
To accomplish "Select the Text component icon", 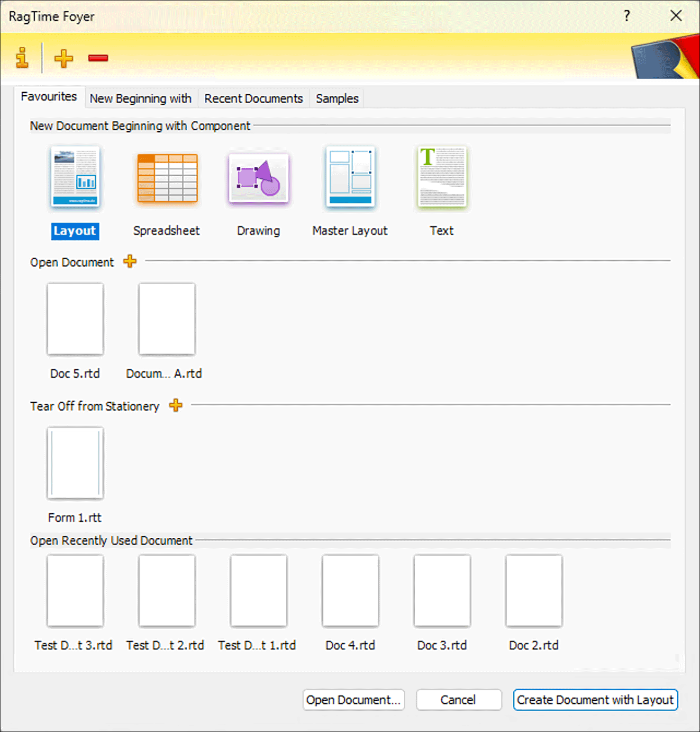I will (442, 177).
